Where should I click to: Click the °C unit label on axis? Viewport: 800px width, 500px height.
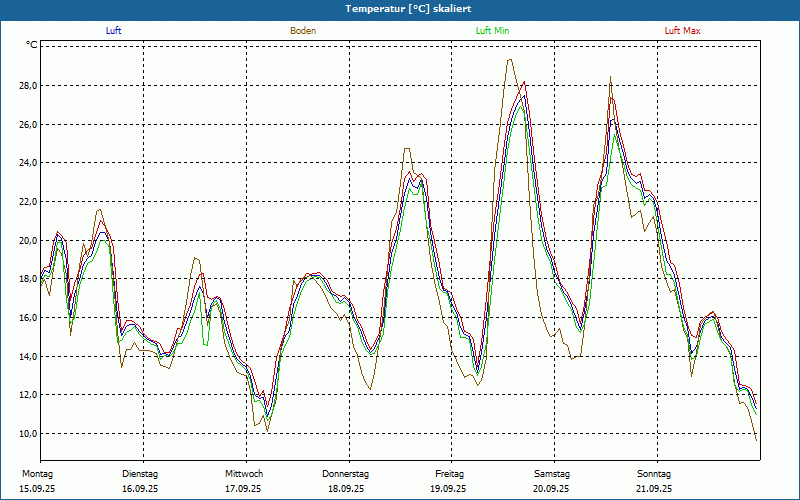coord(32,45)
